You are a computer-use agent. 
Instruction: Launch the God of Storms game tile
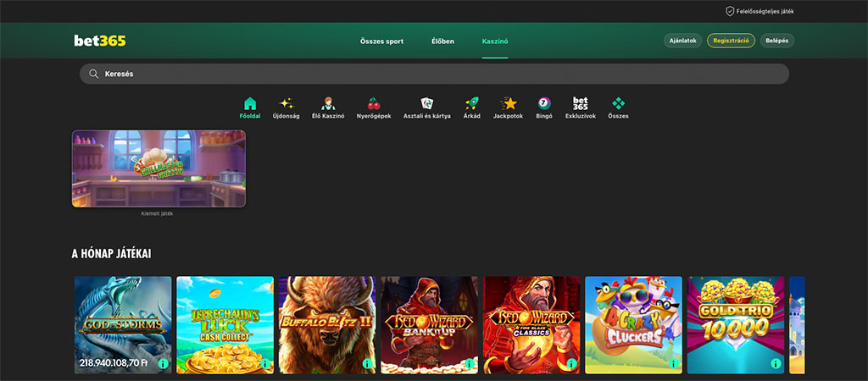(x=123, y=324)
